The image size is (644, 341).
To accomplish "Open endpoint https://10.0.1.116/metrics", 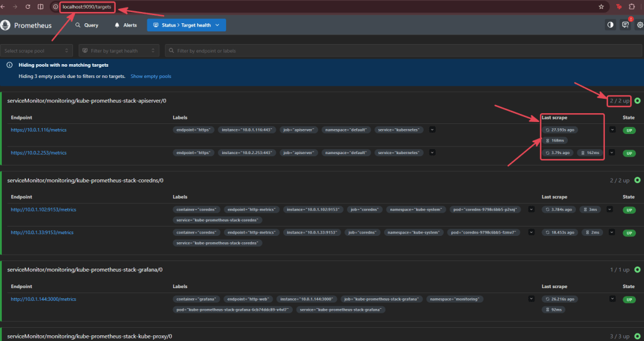I will [38, 130].
